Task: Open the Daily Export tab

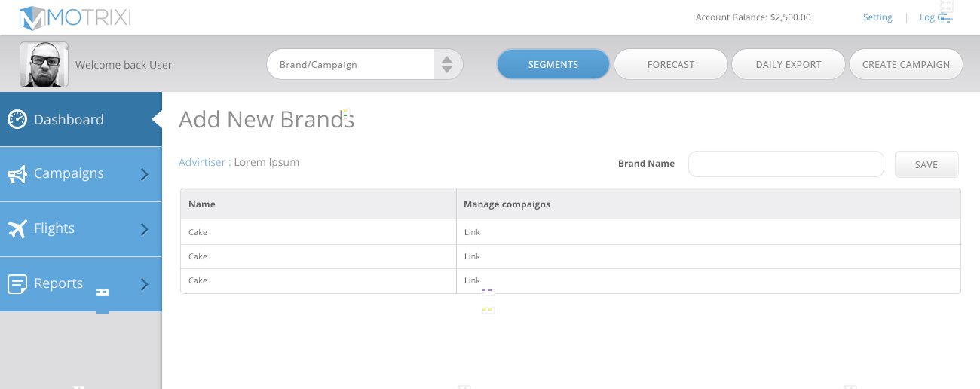Action: pos(788,65)
